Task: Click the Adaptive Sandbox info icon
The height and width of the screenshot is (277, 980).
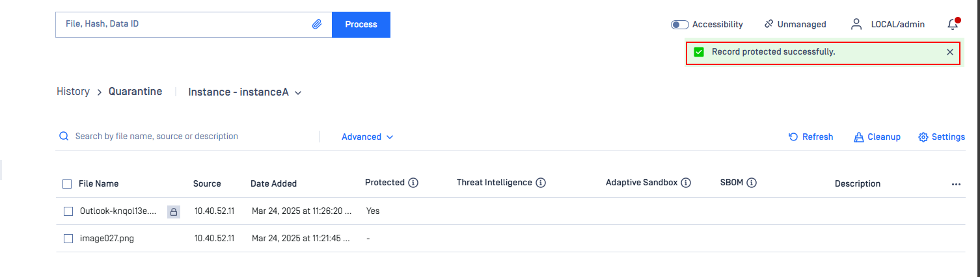Action: (685, 183)
